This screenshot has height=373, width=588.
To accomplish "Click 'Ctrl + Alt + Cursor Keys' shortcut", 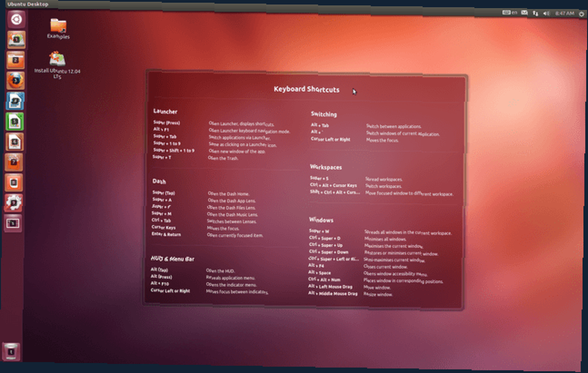I will pyautogui.click(x=333, y=185).
